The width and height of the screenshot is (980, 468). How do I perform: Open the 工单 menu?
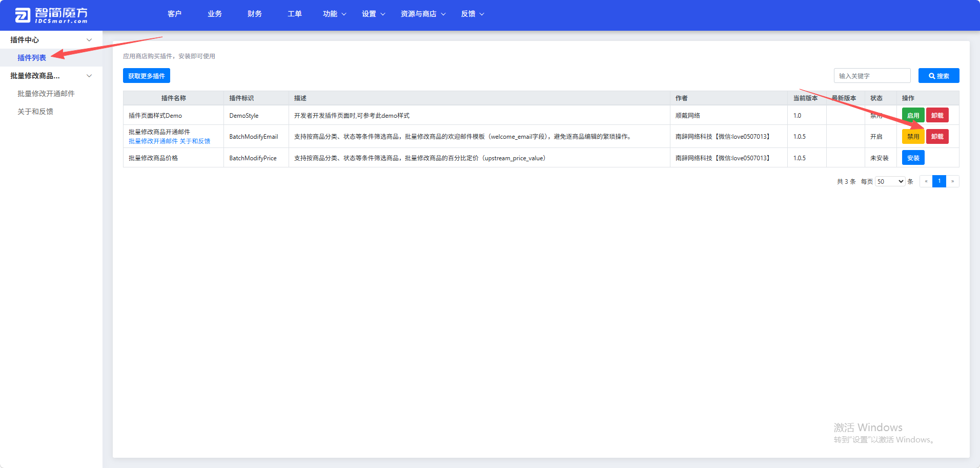(x=295, y=14)
